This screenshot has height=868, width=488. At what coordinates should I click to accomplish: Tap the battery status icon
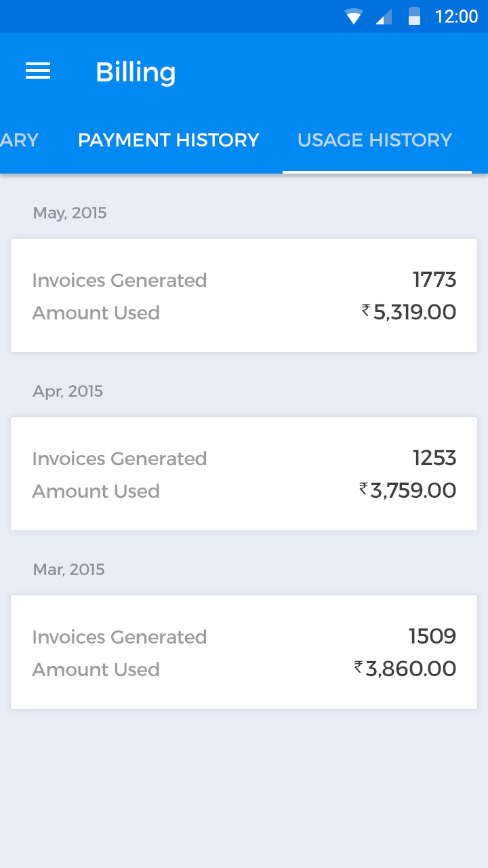coord(414,16)
